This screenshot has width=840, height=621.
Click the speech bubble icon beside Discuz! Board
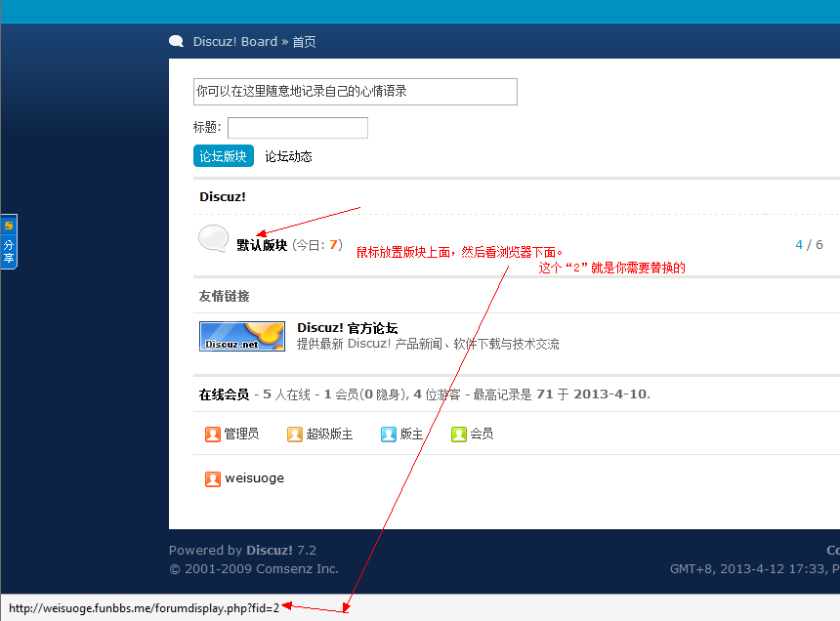[x=176, y=41]
